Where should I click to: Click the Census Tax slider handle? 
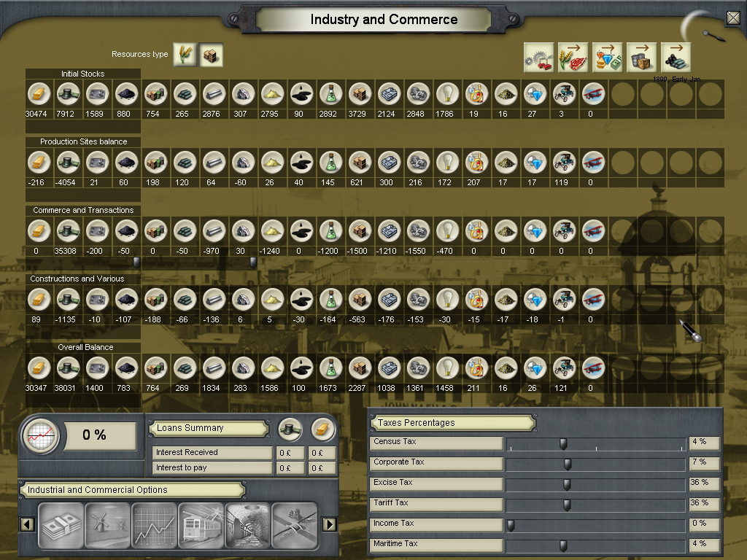[563, 443]
